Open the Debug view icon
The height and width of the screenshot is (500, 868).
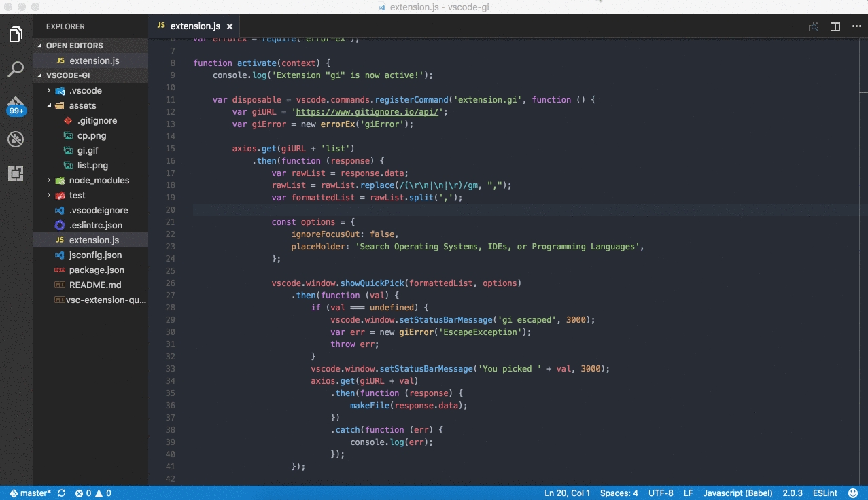click(16, 140)
